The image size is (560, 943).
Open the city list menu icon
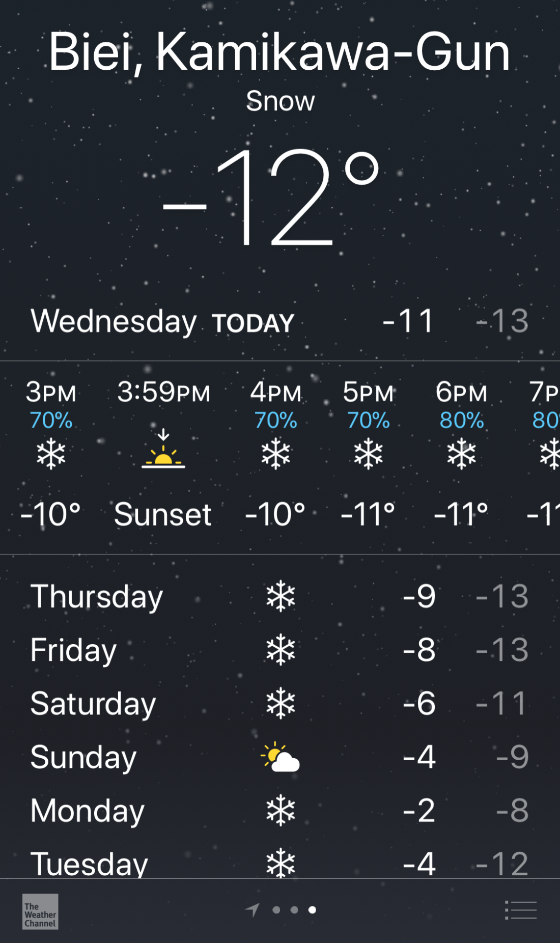click(521, 910)
